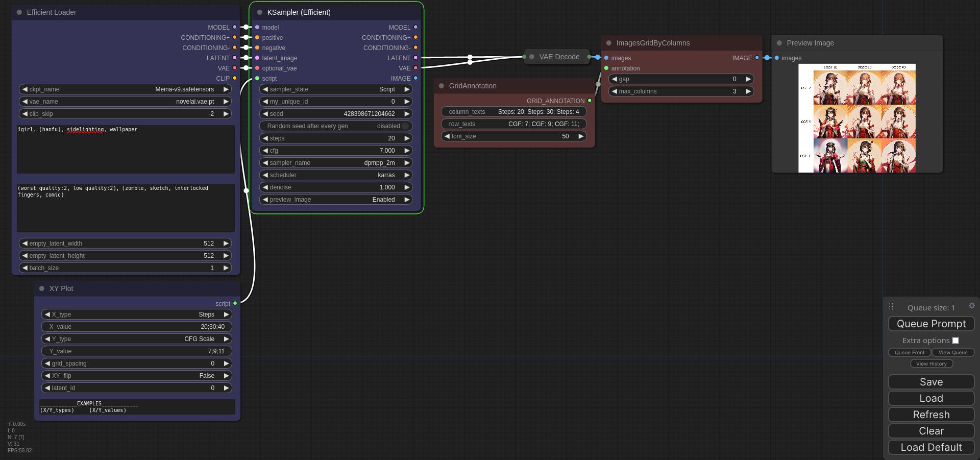The height and width of the screenshot is (460, 980).
Task: Click the preview grid image thumbnail
Action: pos(857,118)
